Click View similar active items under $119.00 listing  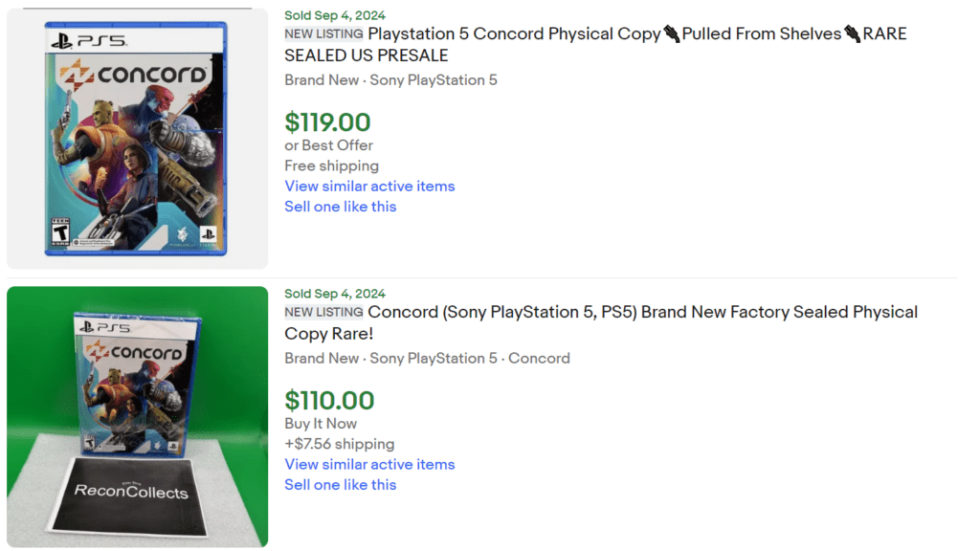tap(369, 186)
